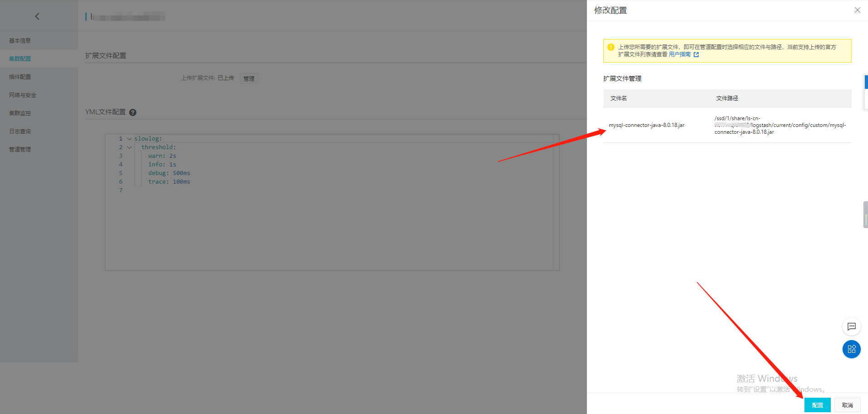Go back using the left chevron arrow
Screen dimensions: 868x414
[37, 16]
